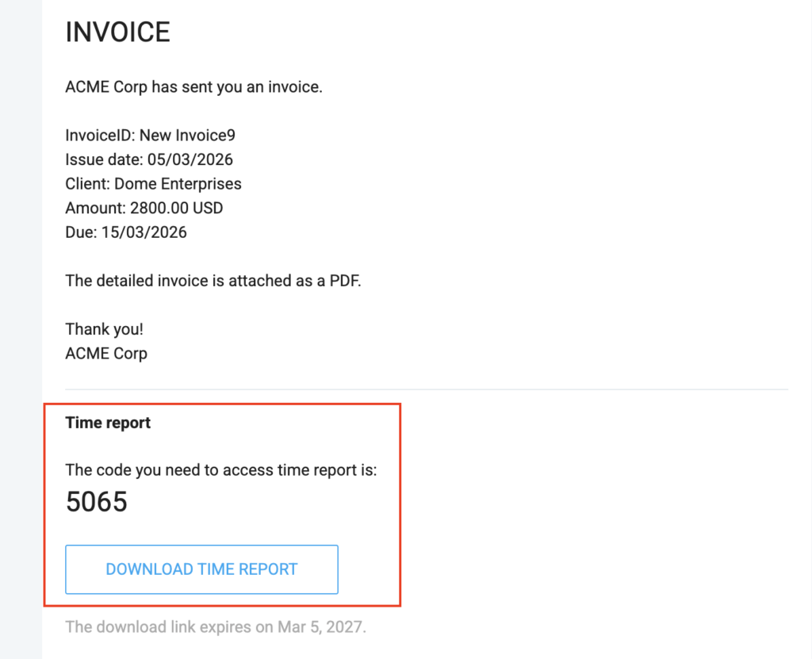Viewport: 812px width, 659px height.
Task: Click the expiry date Mar 5, 2027
Action: point(320,627)
